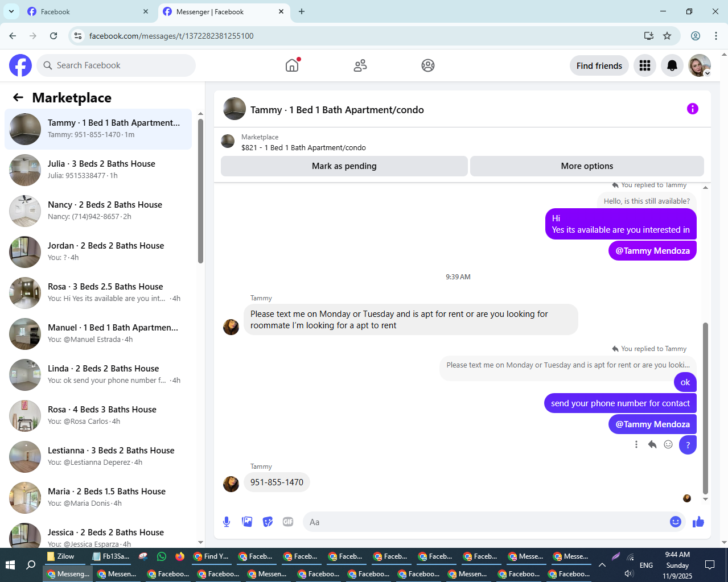Open the Chrome three-dot menu
Screen dimensions: 728x582
coord(716,36)
